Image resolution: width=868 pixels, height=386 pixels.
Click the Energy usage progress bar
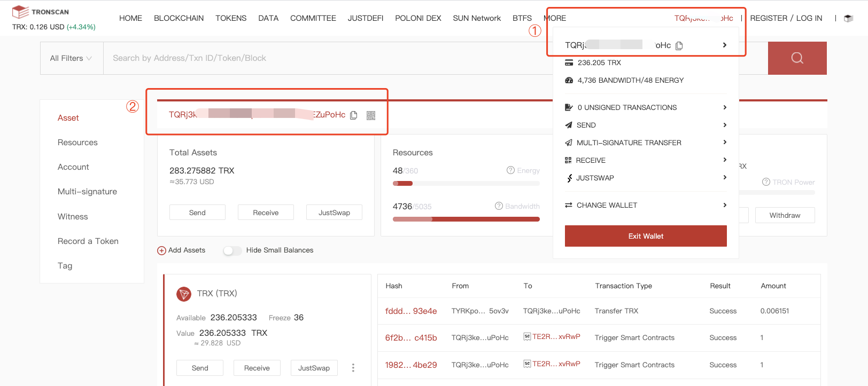pyautogui.click(x=466, y=184)
